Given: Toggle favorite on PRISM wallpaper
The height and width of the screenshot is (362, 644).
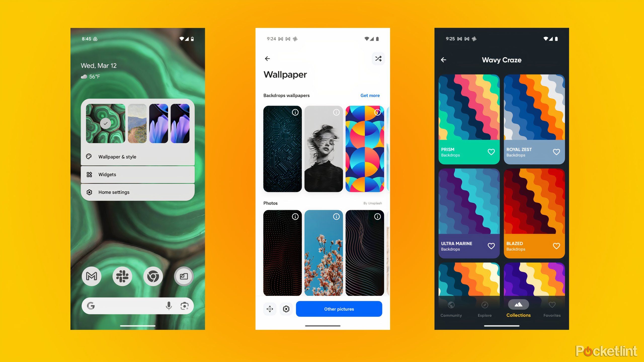Looking at the screenshot, I should [x=491, y=152].
